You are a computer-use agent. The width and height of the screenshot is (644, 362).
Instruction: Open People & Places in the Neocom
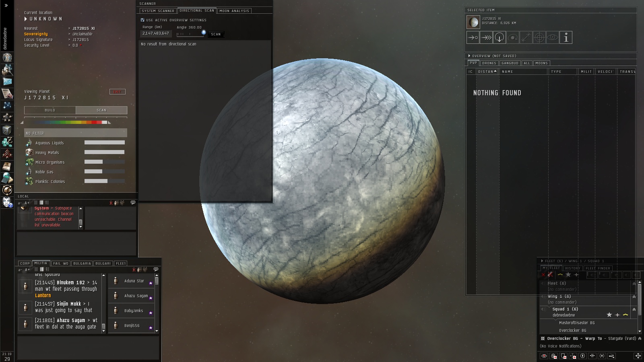coord(7,69)
